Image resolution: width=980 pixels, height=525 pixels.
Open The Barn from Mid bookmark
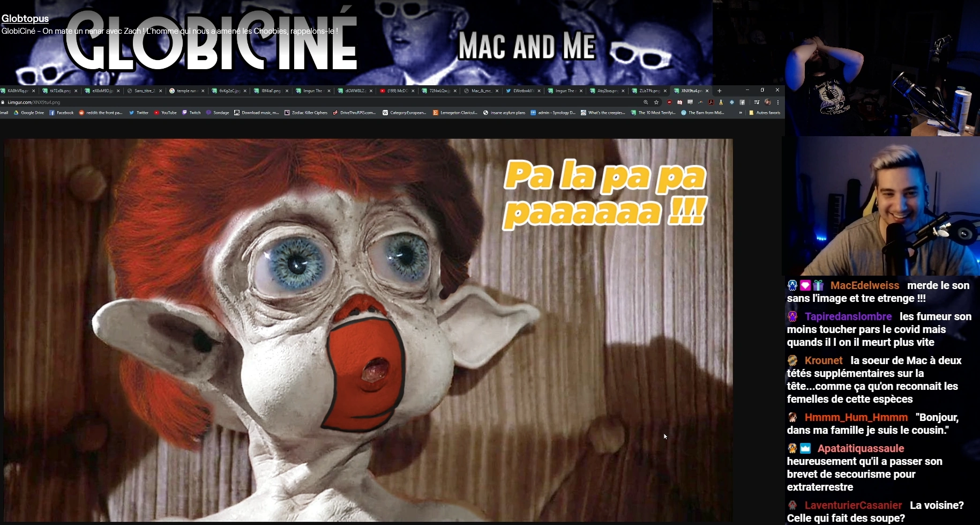[x=702, y=113]
